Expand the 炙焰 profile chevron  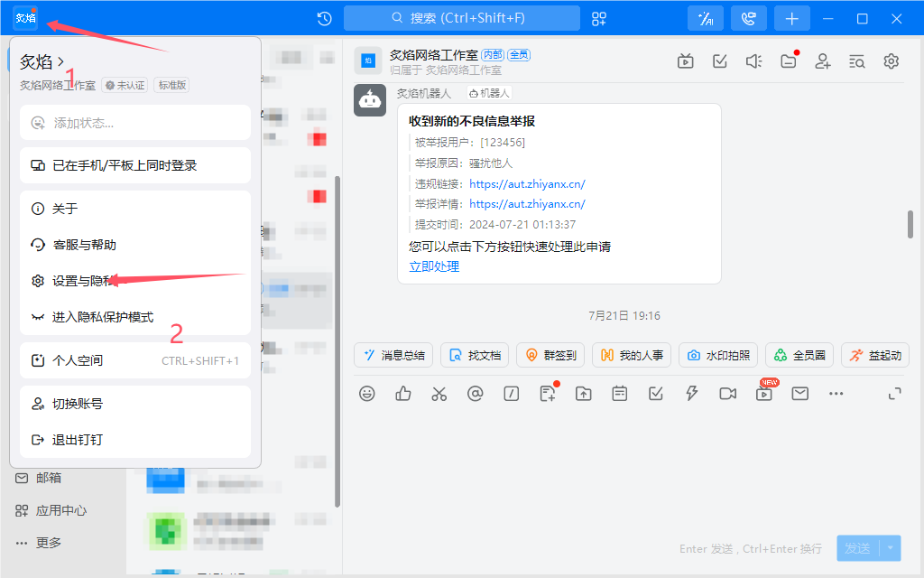[60, 61]
